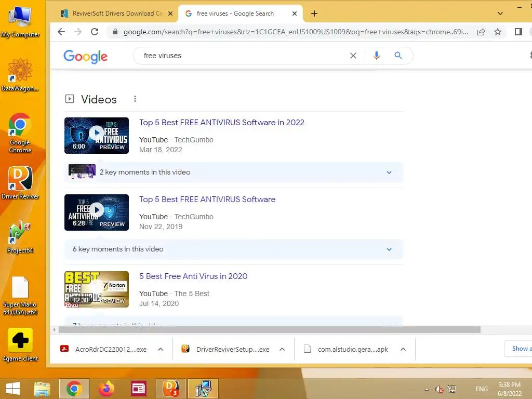
Task: Close the Google Search tab
Action: (295, 14)
